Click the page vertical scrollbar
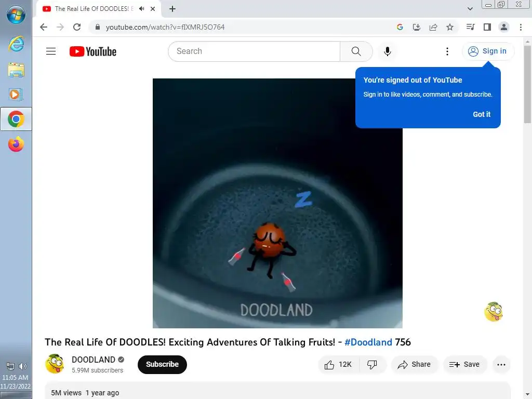Image resolution: width=532 pixels, height=399 pixels. pos(527,85)
